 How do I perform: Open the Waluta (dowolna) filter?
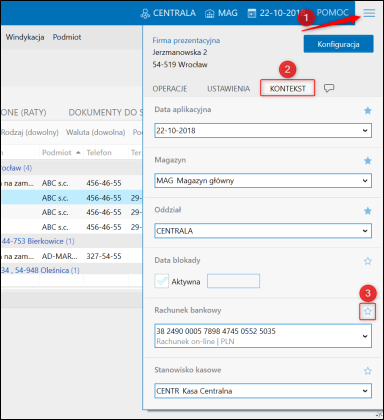(x=96, y=132)
